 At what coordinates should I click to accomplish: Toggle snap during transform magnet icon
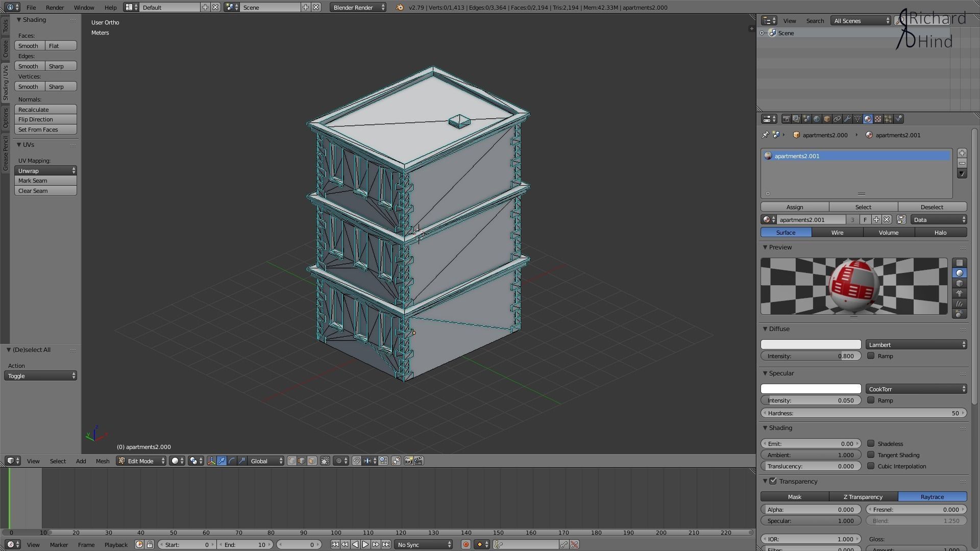click(357, 461)
